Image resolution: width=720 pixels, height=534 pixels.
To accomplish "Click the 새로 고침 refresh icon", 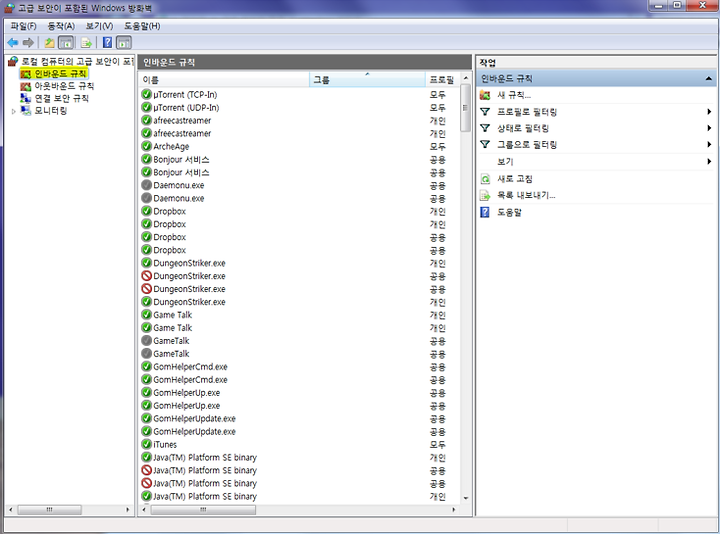I will tap(485, 179).
